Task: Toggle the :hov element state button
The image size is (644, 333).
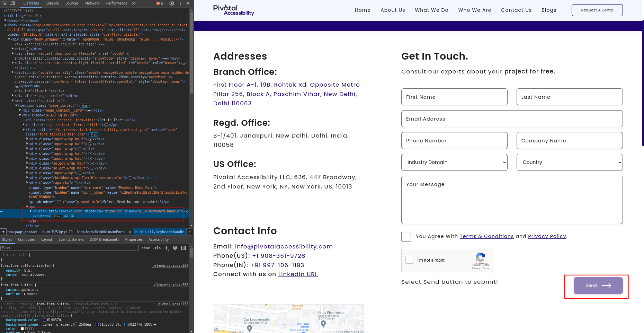Action: tap(146, 248)
